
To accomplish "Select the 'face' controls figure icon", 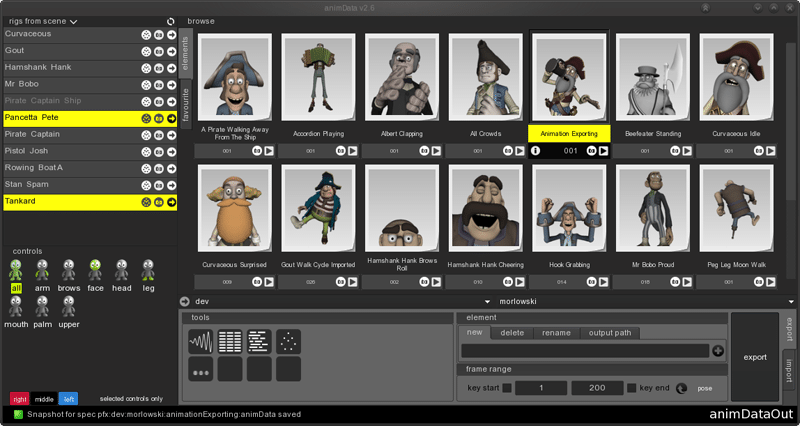I will (95, 270).
